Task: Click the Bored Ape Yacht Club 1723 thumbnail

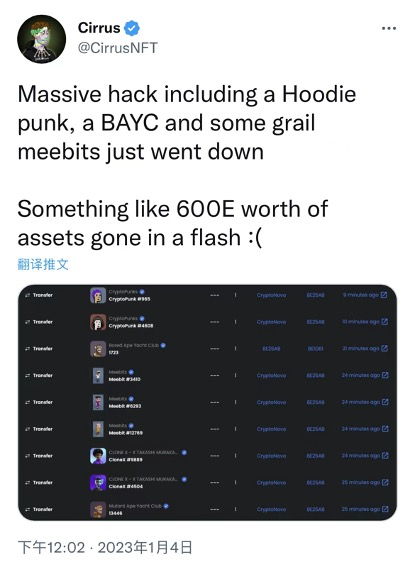Action: pos(98,349)
